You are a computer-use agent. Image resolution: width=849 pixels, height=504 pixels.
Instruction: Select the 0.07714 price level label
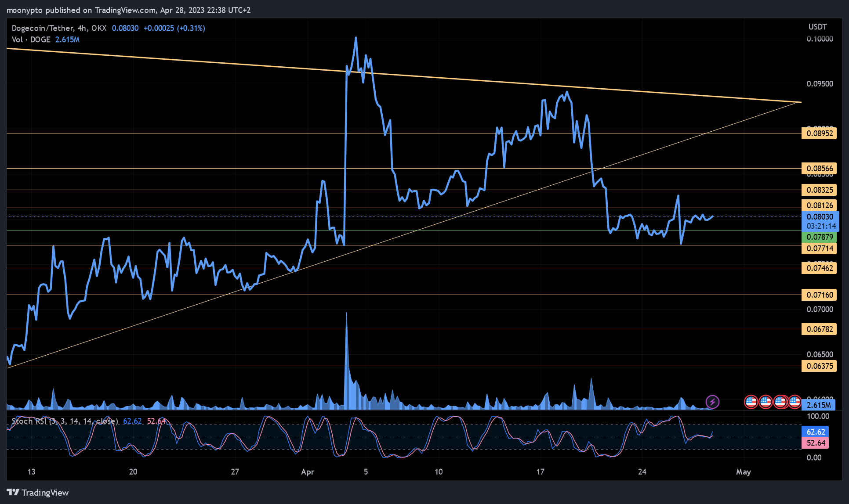tap(819, 248)
